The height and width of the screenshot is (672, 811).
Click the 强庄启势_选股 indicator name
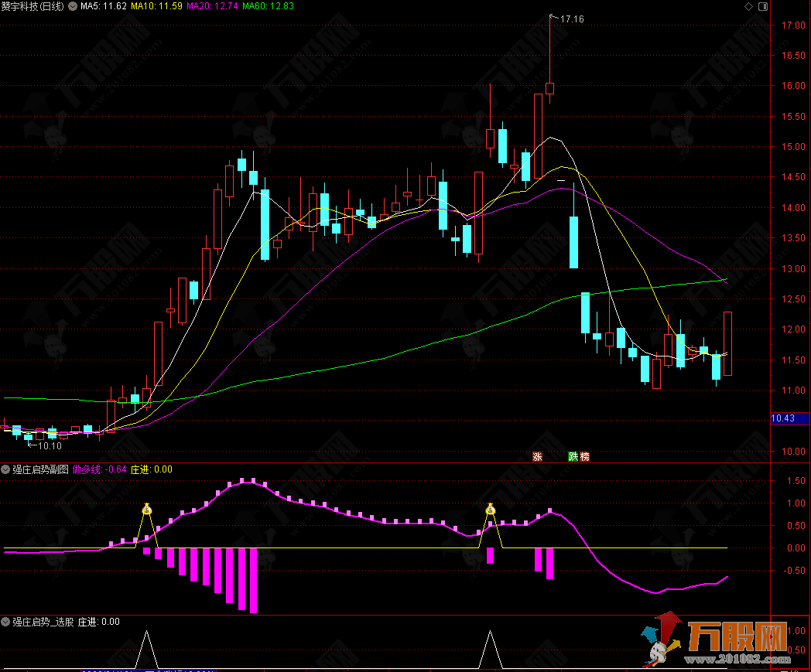point(43,621)
